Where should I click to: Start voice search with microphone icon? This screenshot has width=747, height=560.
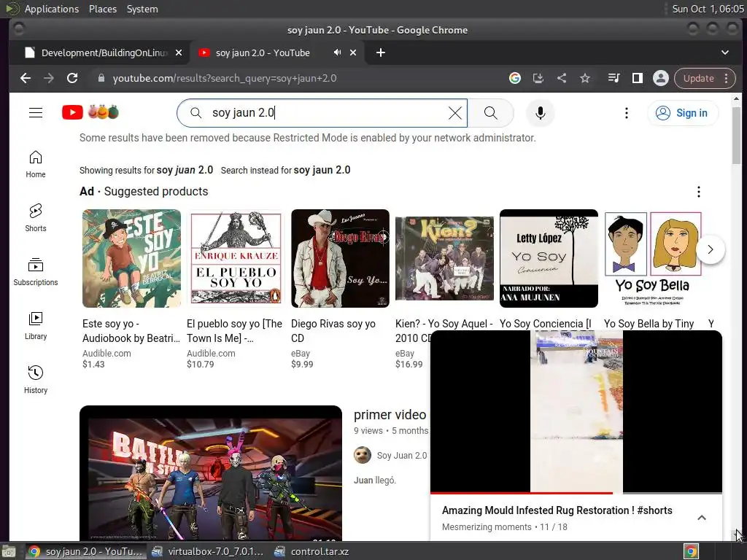pyautogui.click(x=541, y=113)
